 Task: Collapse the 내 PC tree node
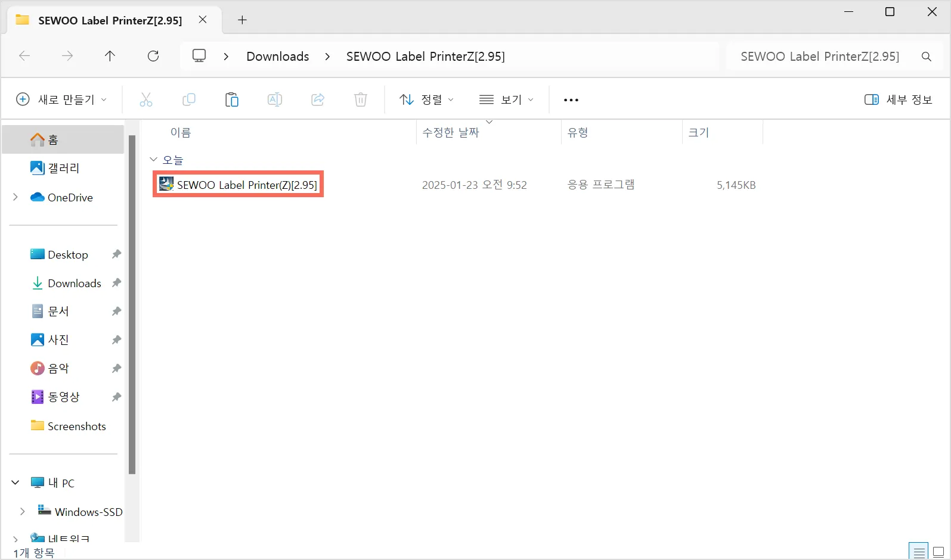[16, 483]
